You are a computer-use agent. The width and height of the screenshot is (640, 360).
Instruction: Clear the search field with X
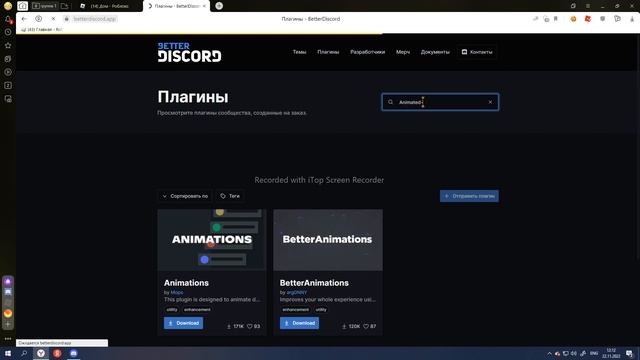pos(490,102)
